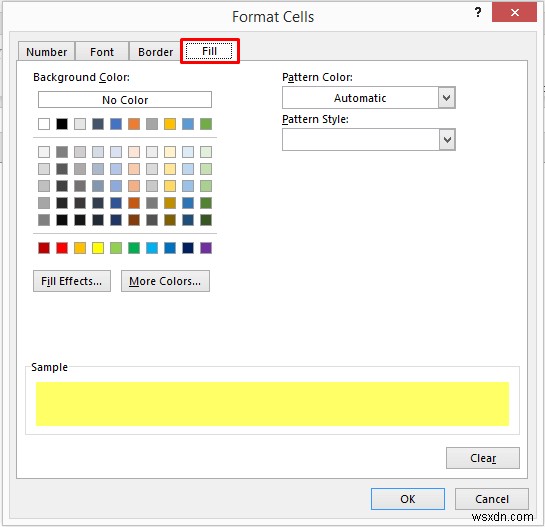The width and height of the screenshot is (545, 527).
Task: Click the yellow Sample preview area
Action: tap(272, 404)
